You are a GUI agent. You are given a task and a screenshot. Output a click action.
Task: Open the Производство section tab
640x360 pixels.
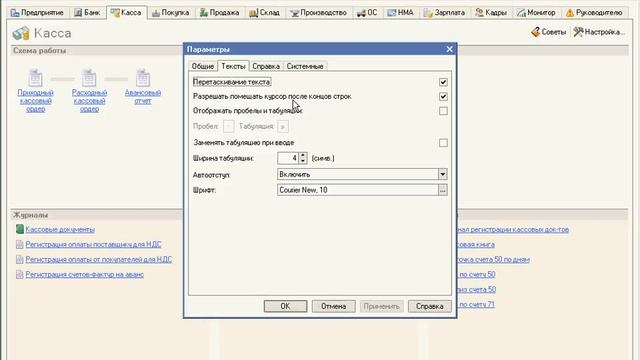(318, 13)
